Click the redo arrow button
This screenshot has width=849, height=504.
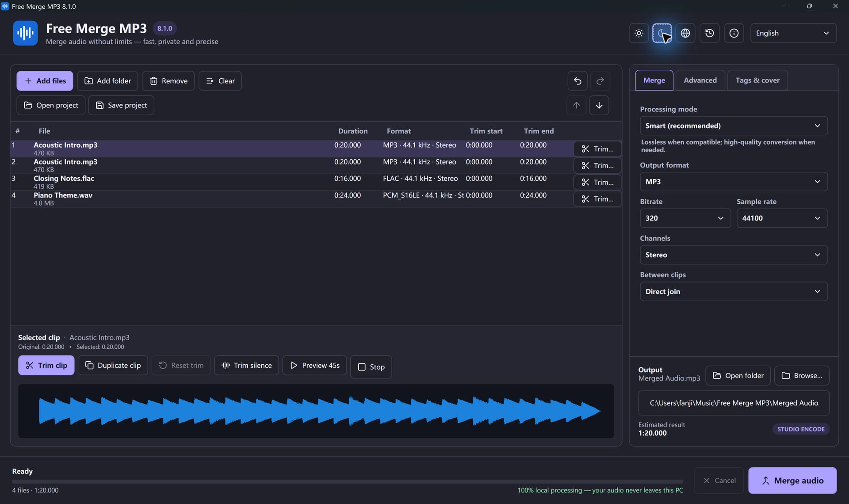coord(600,81)
